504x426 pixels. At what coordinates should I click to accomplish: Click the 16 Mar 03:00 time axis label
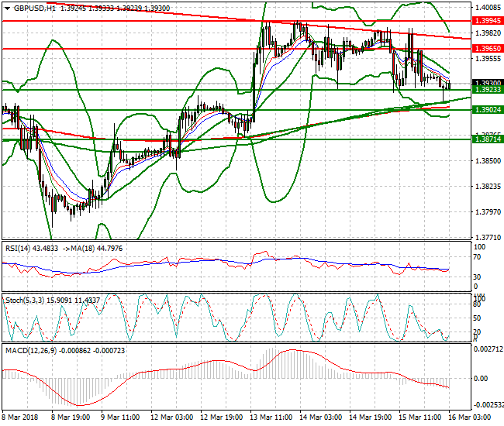click(469, 417)
